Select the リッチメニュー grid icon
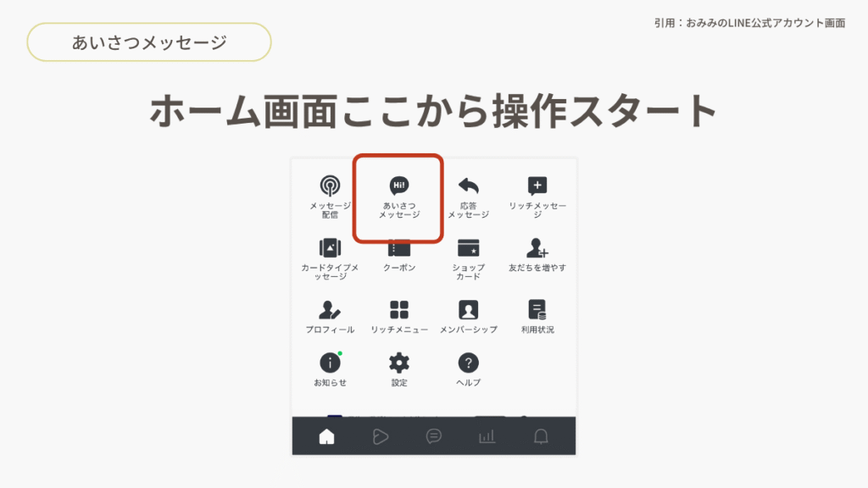This screenshot has height=488, width=868. pyautogui.click(x=399, y=309)
